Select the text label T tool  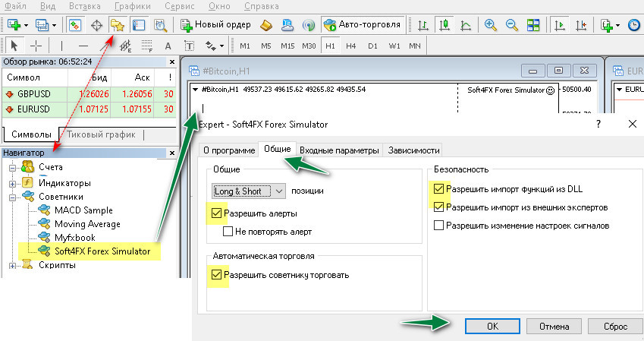190,46
